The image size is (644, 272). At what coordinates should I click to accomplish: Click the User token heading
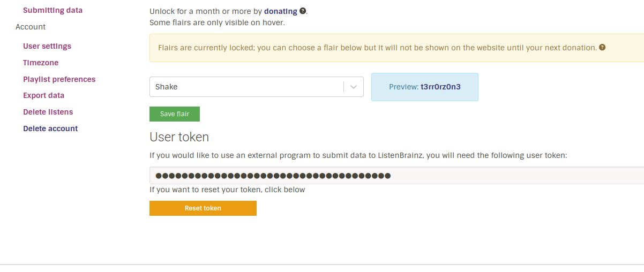179,137
